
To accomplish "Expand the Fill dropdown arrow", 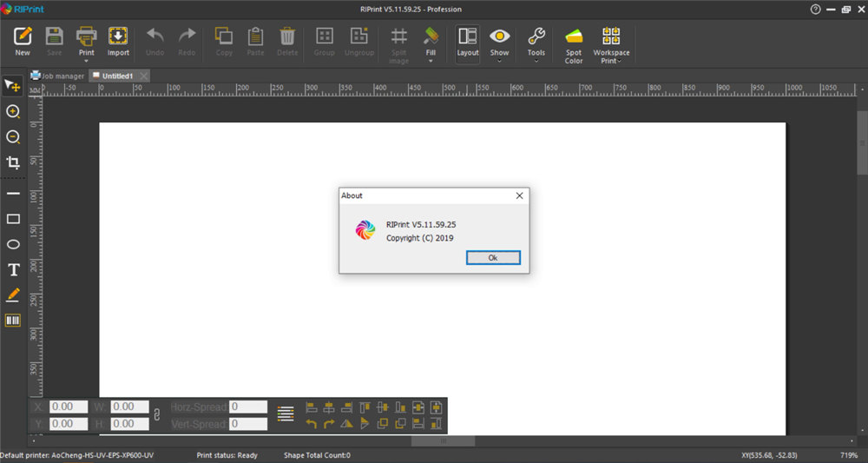I will tap(431, 62).
